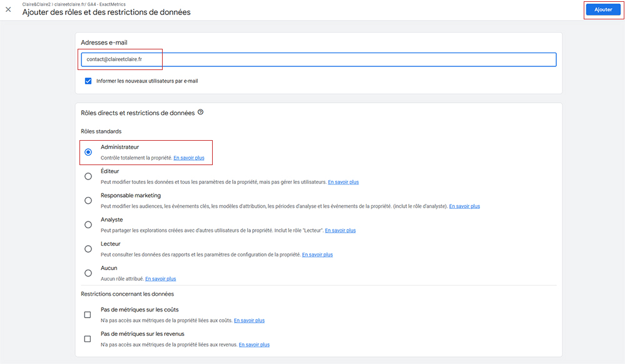The width and height of the screenshot is (625, 364).
Task: Open En savoir plus for Analyste
Action: click(340, 230)
